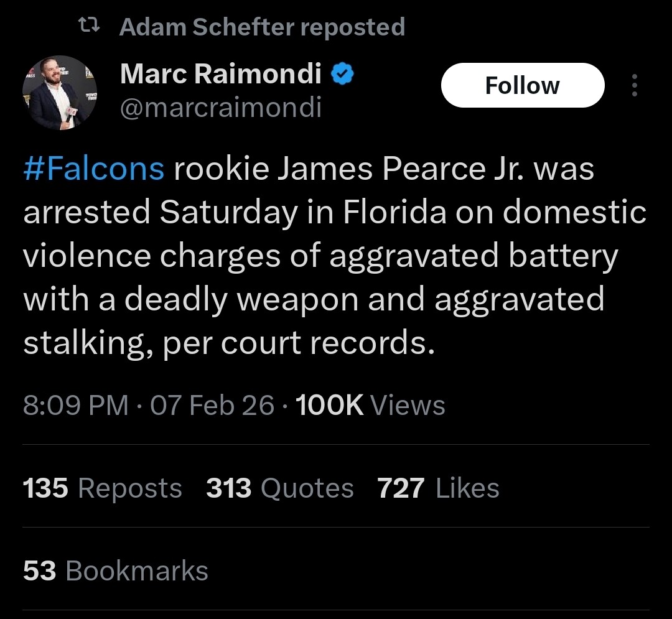Viewport: 672px width, 619px height.
Task: Click the Marc Raimondi display name
Action: point(220,75)
